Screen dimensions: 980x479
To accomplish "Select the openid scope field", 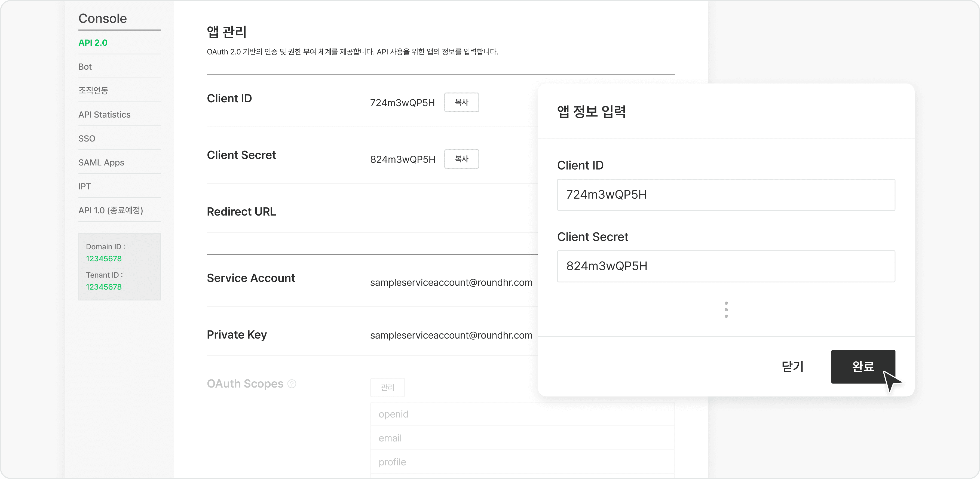I will point(521,414).
